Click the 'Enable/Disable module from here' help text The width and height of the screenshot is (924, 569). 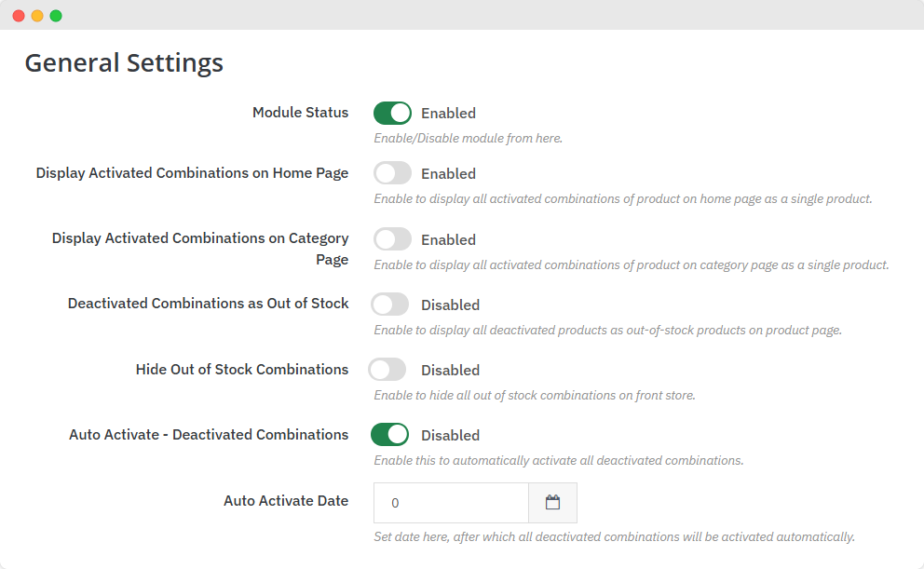coord(468,139)
